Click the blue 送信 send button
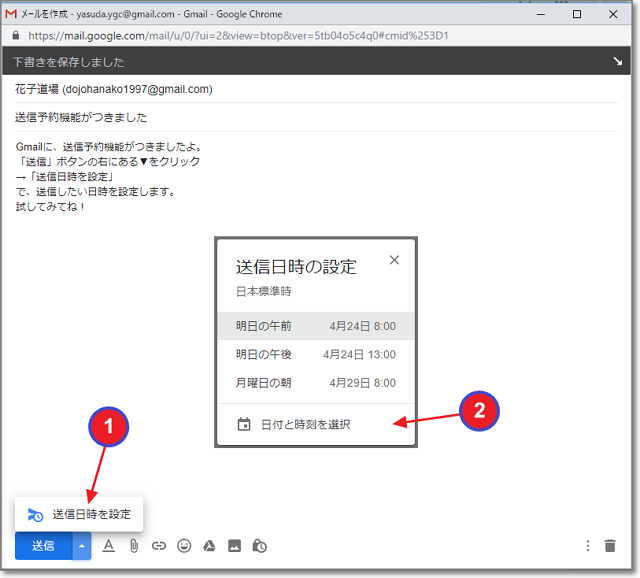640x578 pixels. point(43,545)
